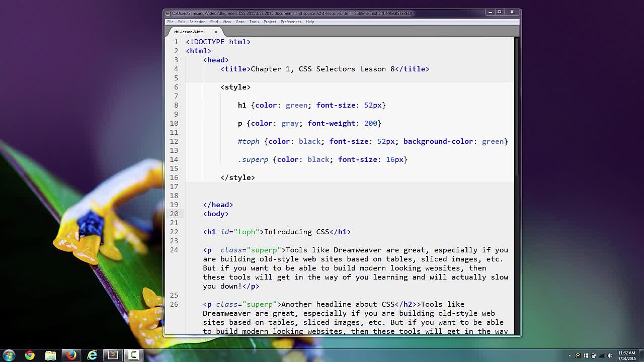Click 'font-weight' on line 10
The width and height of the screenshot is (644, 362).
pos(332,123)
